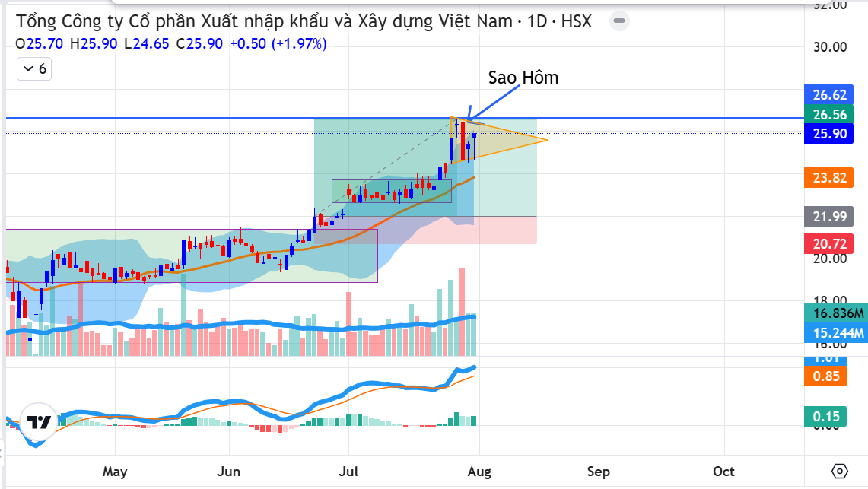Image resolution: width=868 pixels, height=489 pixels.
Task: Expand the 6 indicators legend dropdown
Action: point(34,69)
